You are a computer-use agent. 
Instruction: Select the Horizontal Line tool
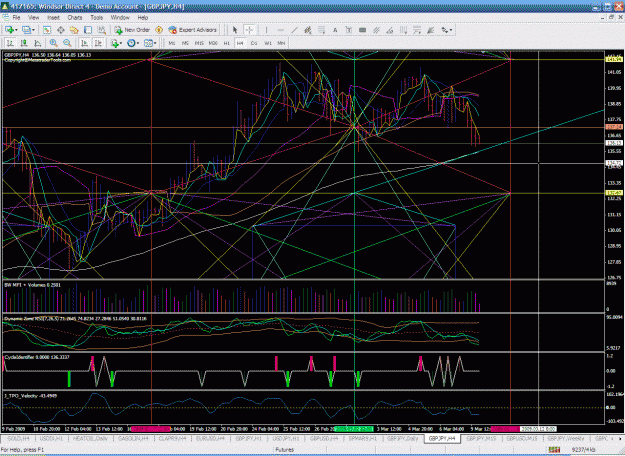pos(280,30)
